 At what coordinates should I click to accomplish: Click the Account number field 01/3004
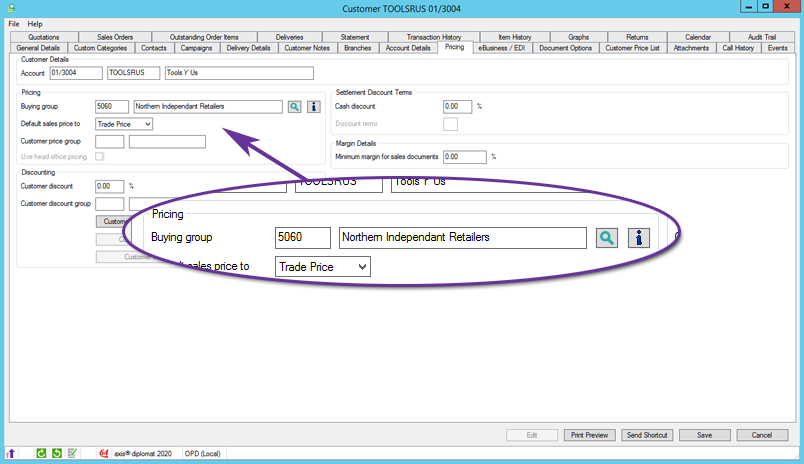(76, 73)
